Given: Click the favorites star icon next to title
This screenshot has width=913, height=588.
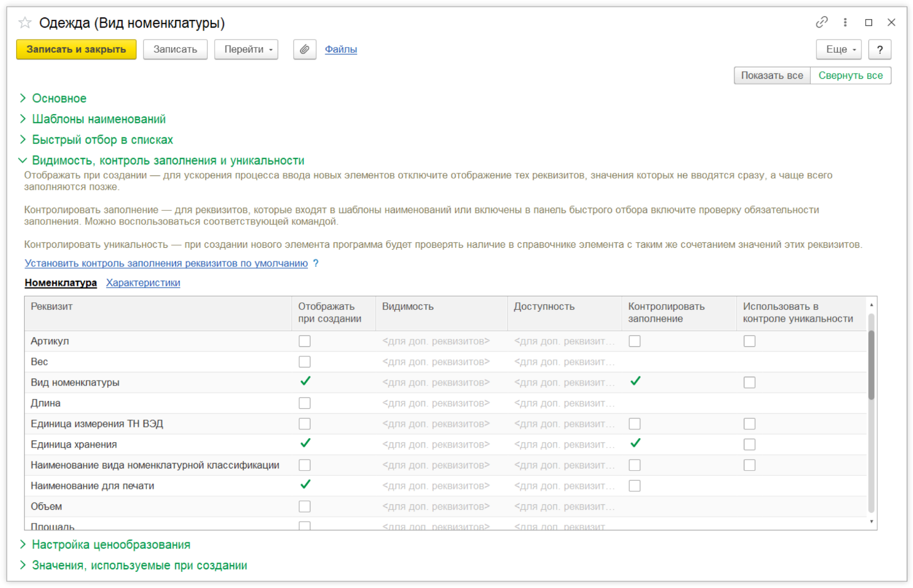Looking at the screenshot, I should point(25,23).
